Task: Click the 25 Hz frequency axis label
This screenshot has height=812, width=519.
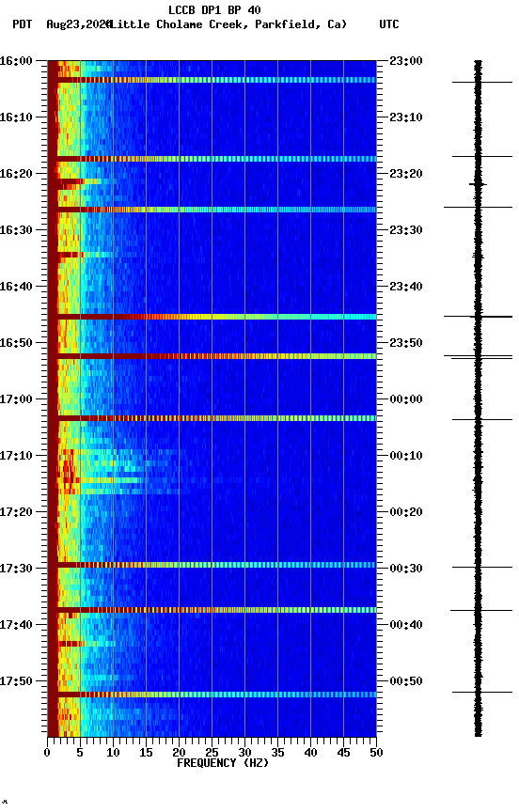Action: 212,753
